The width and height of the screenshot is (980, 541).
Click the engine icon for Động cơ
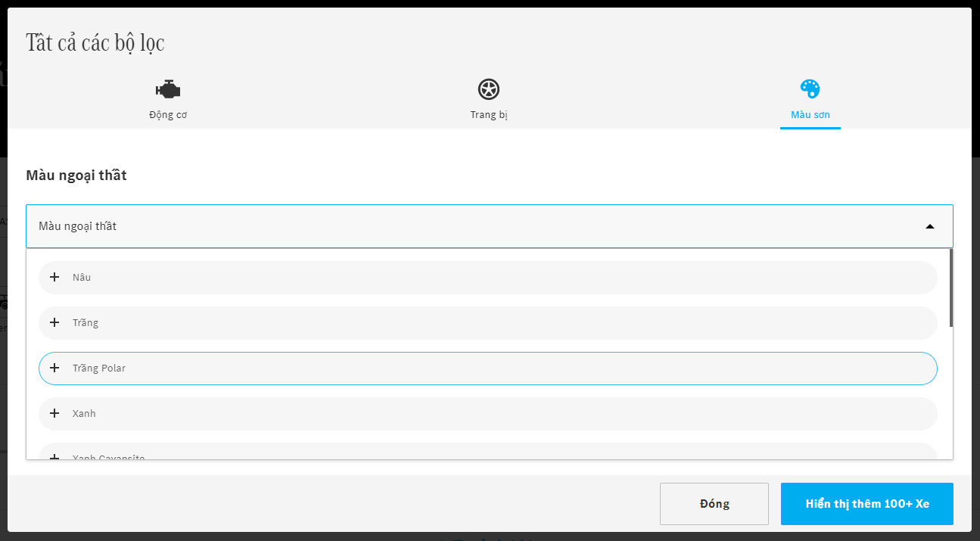pos(168,90)
